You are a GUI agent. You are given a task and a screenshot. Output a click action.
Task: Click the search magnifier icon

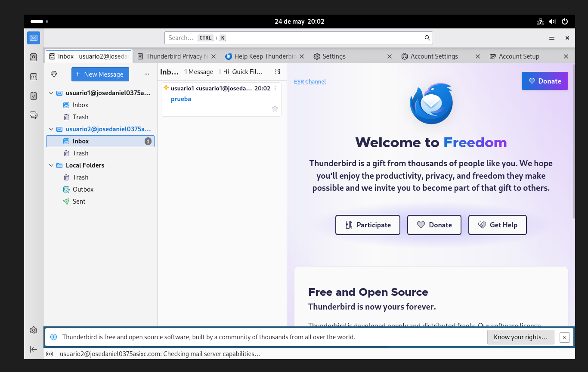(x=427, y=38)
